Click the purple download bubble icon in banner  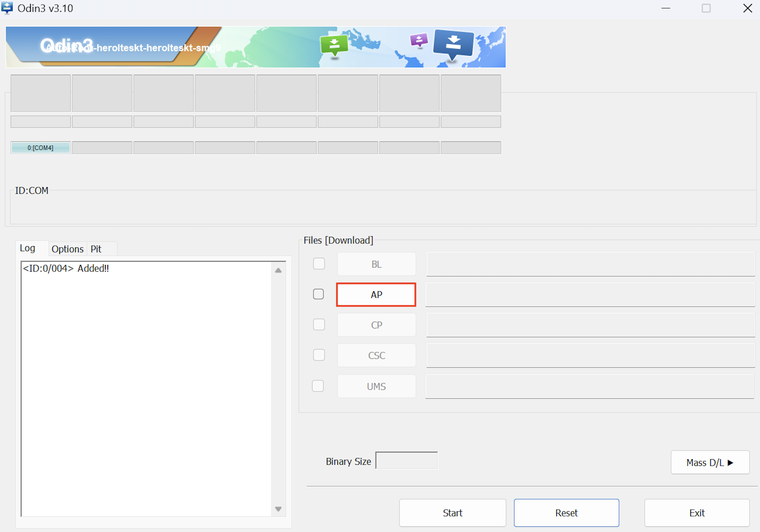419,40
